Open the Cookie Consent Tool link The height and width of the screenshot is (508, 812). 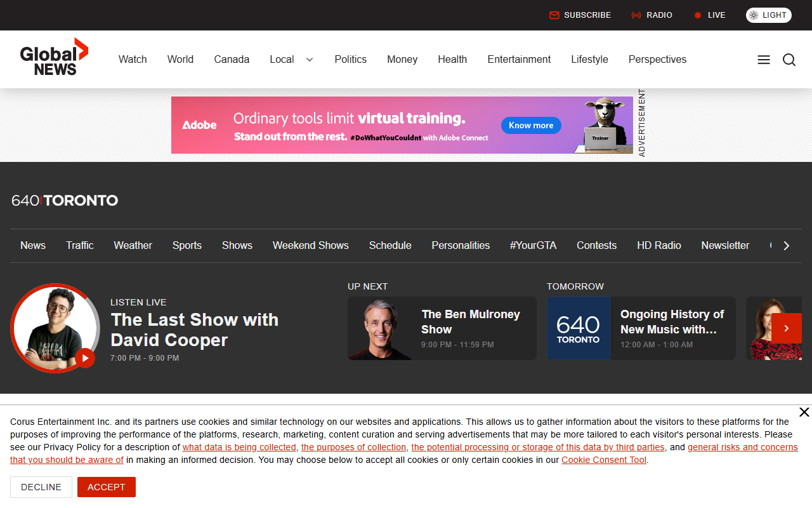(604, 460)
